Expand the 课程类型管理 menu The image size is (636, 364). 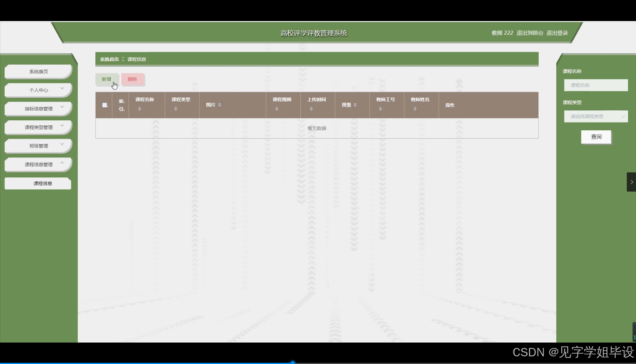click(x=38, y=127)
